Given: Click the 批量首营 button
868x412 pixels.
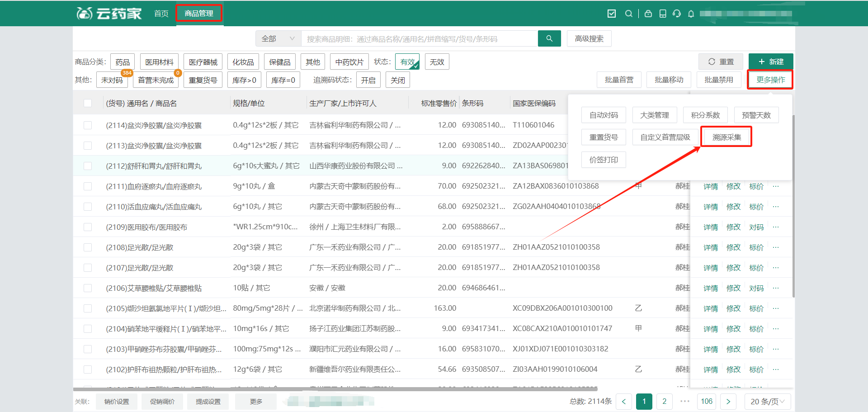Looking at the screenshot, I should click(619, 80).
